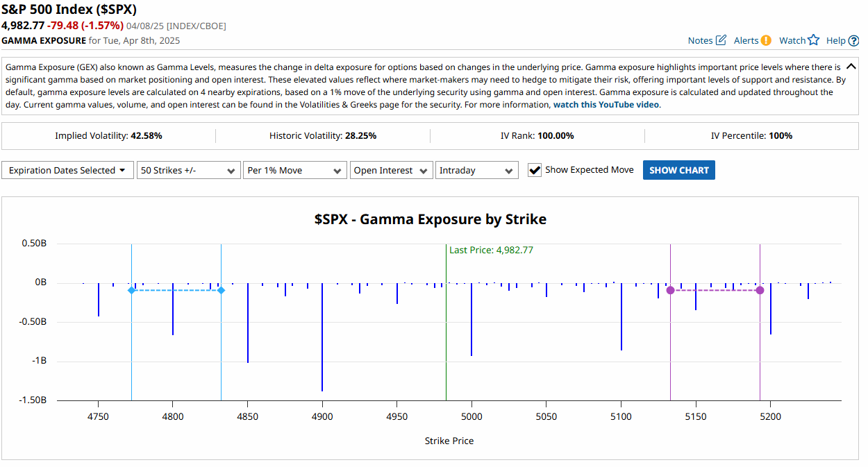Open the Intraday dropdown
The image size is (868, 467).
477,170
